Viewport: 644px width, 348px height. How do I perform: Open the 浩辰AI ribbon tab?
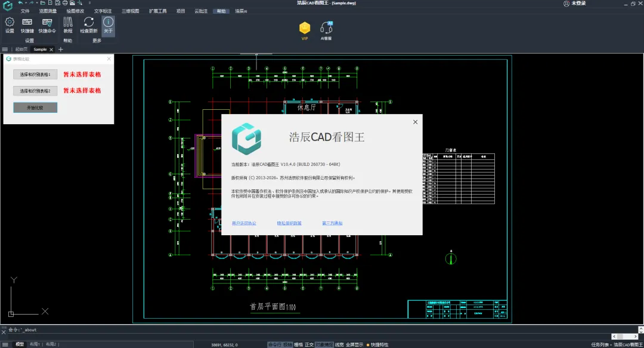tap(241, 11)
